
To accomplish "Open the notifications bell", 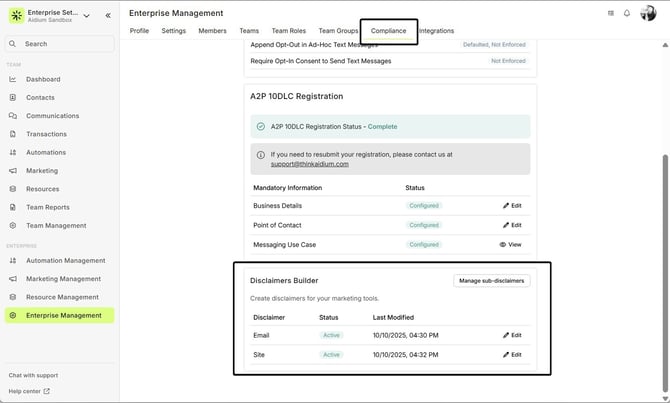I will (x=627, y=13).
